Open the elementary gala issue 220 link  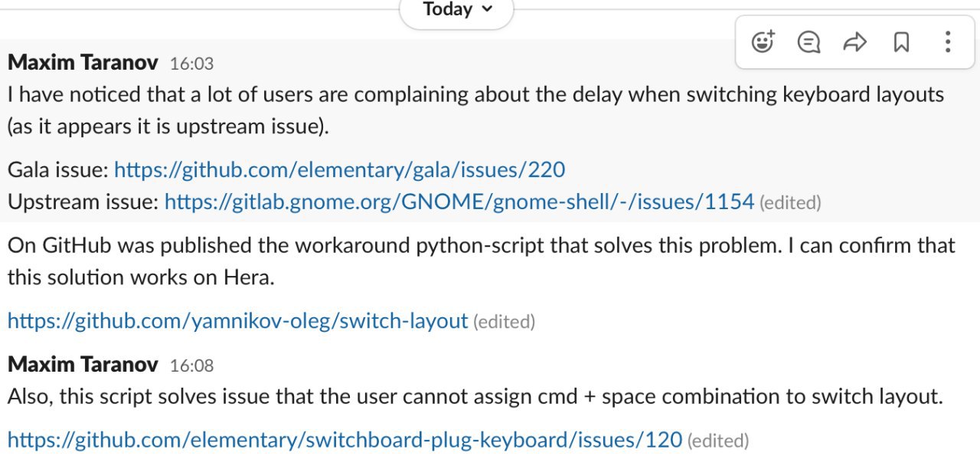[x=339, y=169]
